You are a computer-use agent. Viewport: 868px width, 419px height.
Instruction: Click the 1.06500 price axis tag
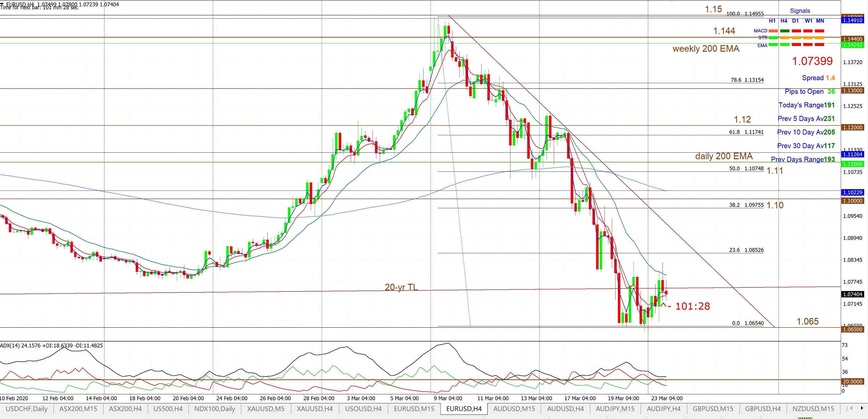pos(853,329)
